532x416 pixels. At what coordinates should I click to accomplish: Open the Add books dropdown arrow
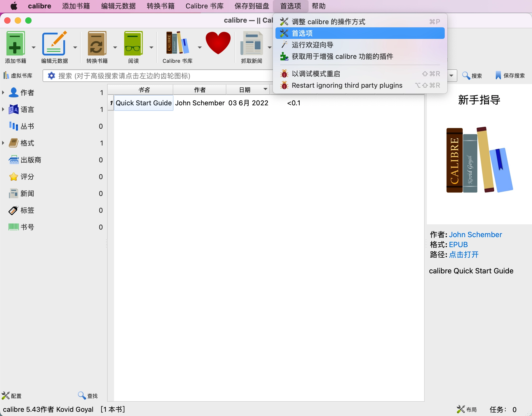(33, 47)
